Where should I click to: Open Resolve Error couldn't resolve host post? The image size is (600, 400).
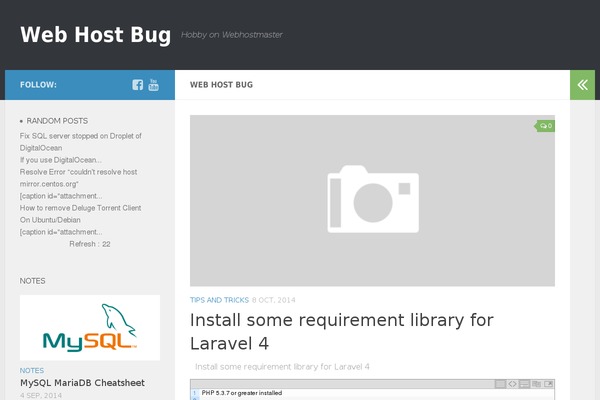(x=78, y=178)
